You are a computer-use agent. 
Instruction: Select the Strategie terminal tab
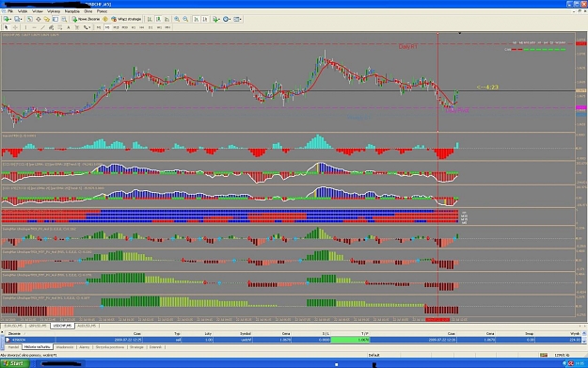[x=136, y=347]
